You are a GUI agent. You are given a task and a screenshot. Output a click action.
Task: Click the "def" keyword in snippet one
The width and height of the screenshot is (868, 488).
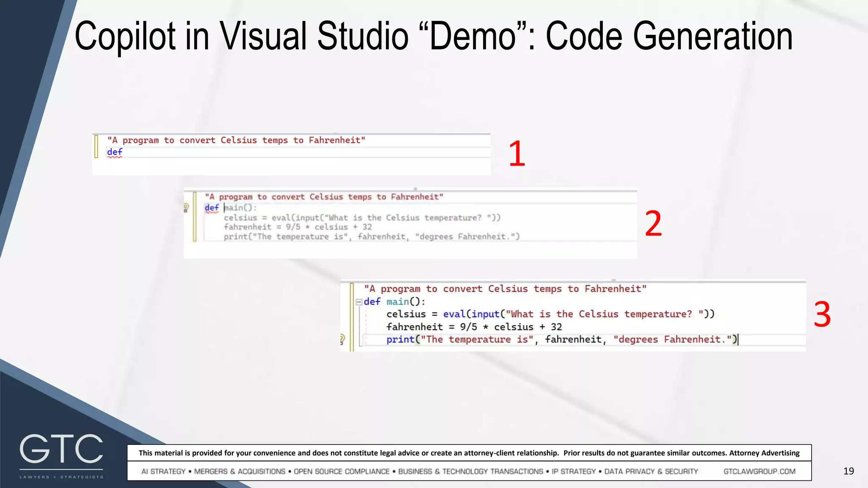click(114, 152)
